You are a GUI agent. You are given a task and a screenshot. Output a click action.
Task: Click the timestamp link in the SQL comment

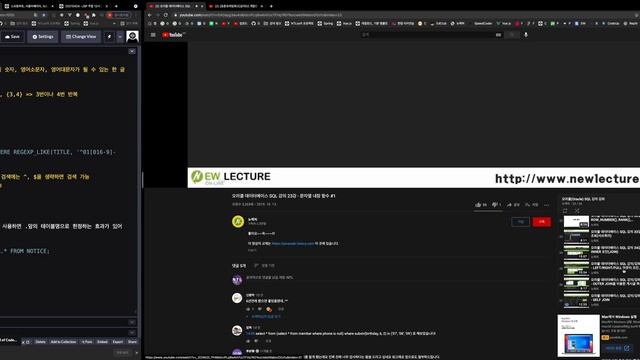pyautogui.click(x=250, y=333)
